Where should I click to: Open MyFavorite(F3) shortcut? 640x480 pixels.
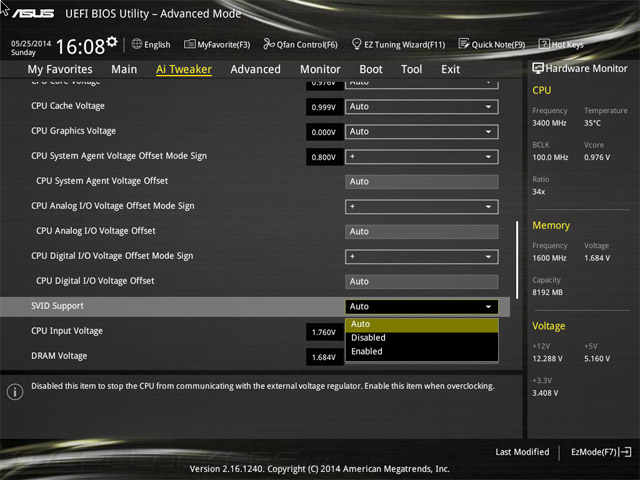(x=217, y=44)
